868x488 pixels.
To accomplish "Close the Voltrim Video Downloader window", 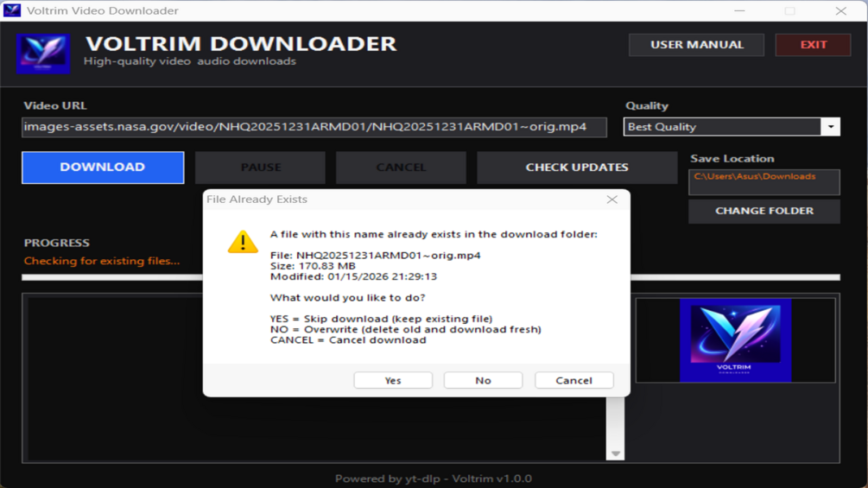I will click(x=841, y=10).
